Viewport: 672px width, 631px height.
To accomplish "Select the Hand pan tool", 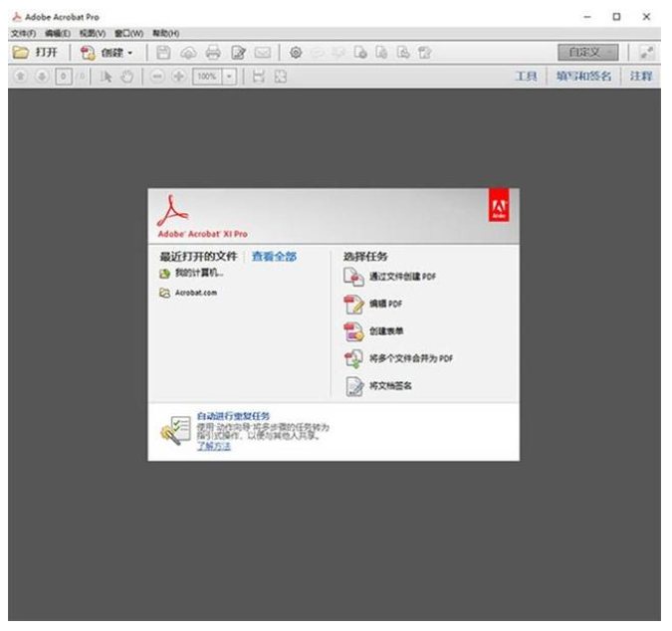I will pyautogui.click(x=128, y=77).
